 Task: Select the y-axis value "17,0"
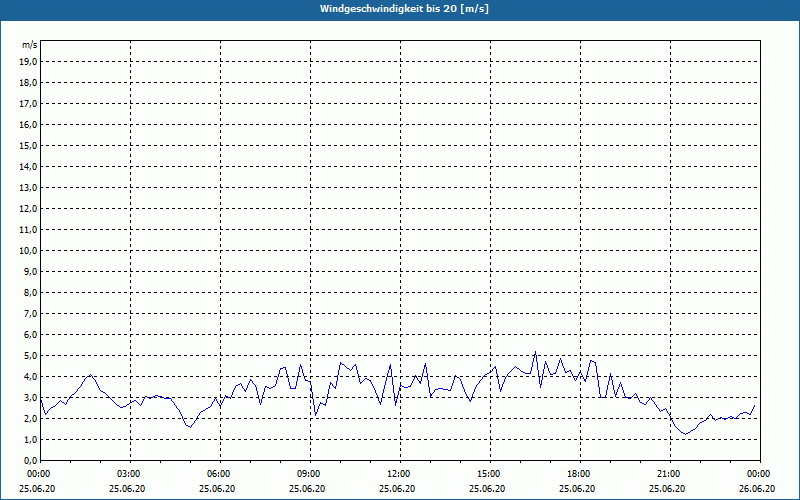click(x=28, y=104)
